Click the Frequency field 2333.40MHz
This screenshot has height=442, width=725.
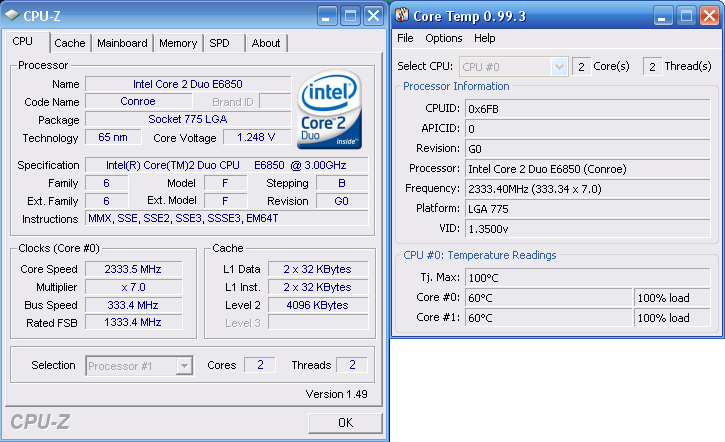click(587, 189)
